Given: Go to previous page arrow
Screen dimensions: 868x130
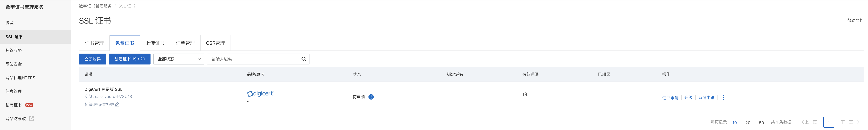Looking at the screenshot, I should (803, 122).
